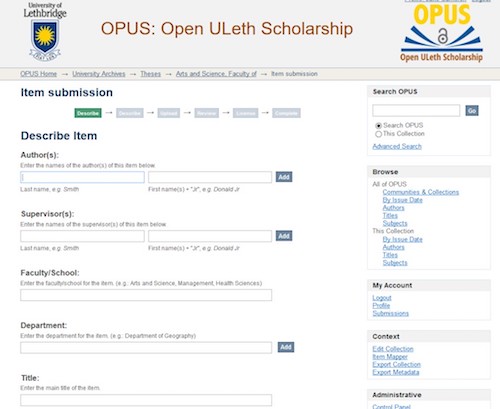Open Edit Collection under Context
Image resolution: width=500 pixels, height=409 pixels.
(x=393, y=349)
